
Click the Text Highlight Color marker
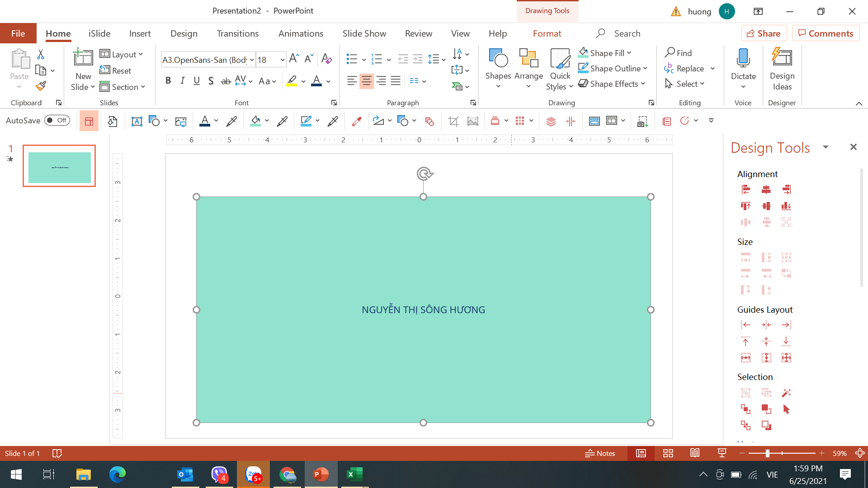(x=292, y=81)
